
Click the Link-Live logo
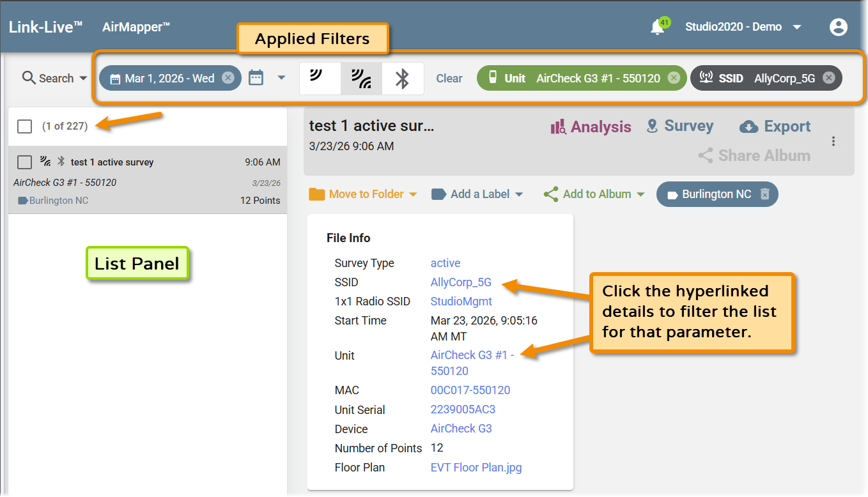pos(46,27)
